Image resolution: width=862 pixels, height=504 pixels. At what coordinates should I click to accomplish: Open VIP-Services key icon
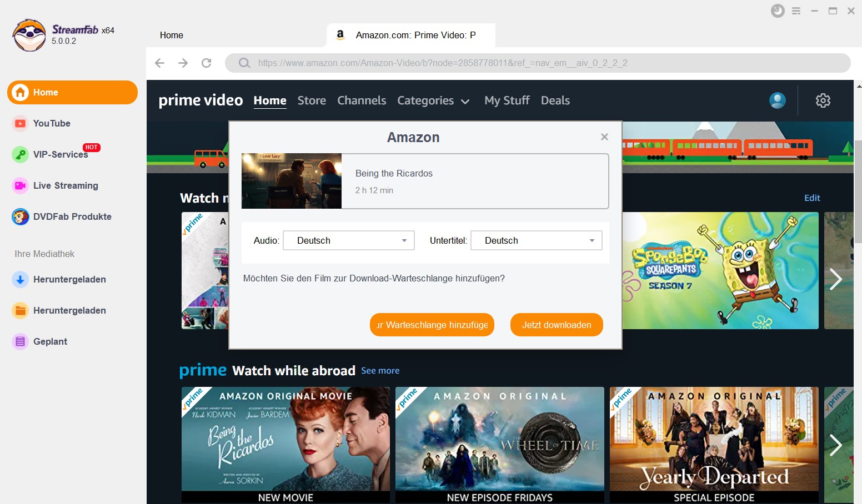pos(21,154)
